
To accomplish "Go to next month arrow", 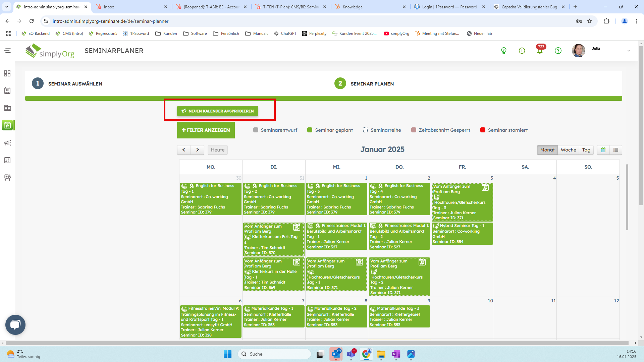I will pos(198,150).
